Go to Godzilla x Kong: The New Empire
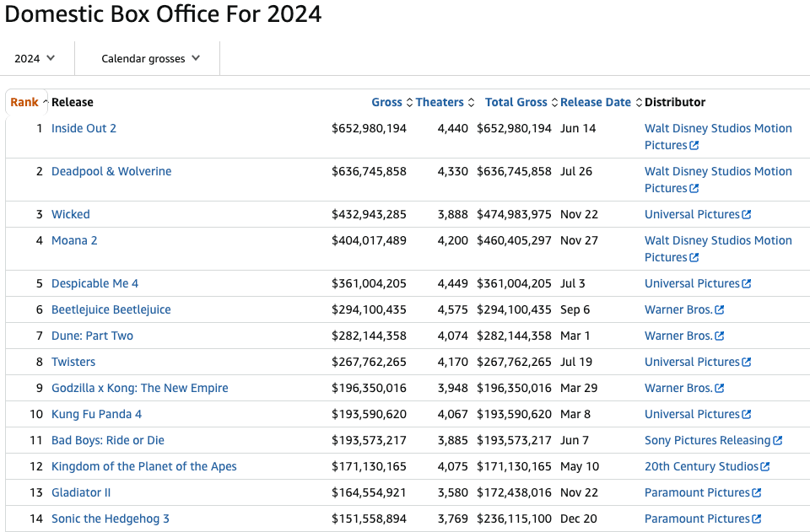The image size is (810, 532). click(x=139, y=388)
